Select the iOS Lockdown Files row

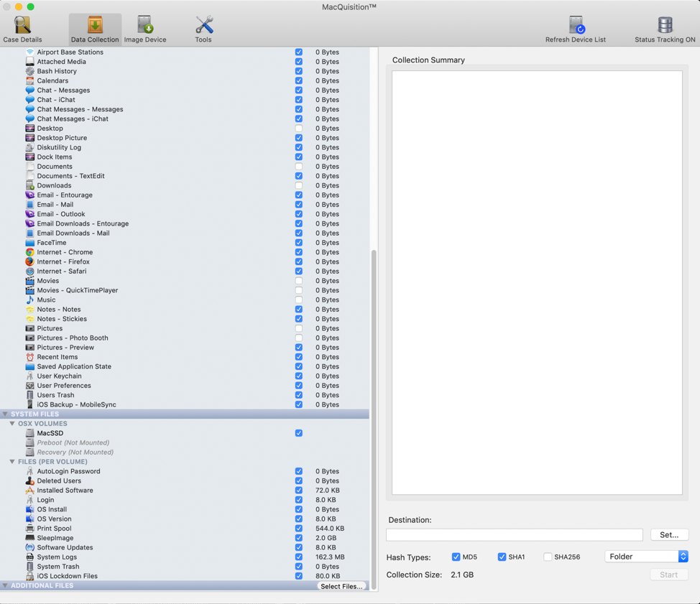(x=185, y=576)
